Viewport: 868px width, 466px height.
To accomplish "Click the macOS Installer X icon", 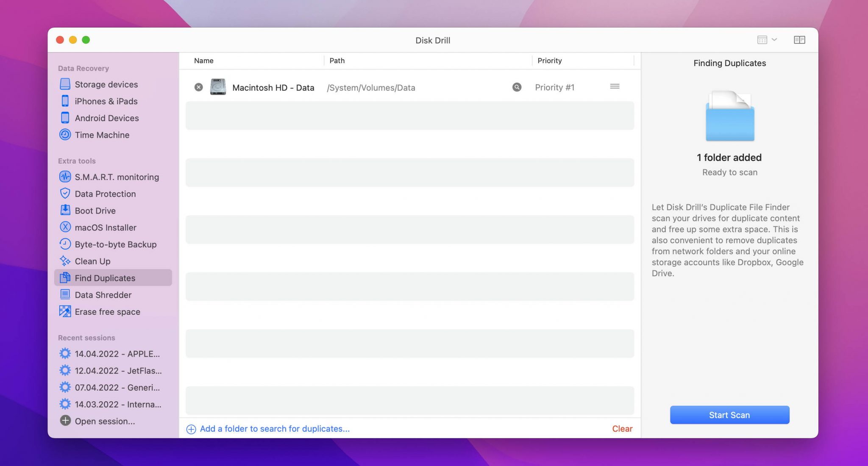I will point(65,227).
